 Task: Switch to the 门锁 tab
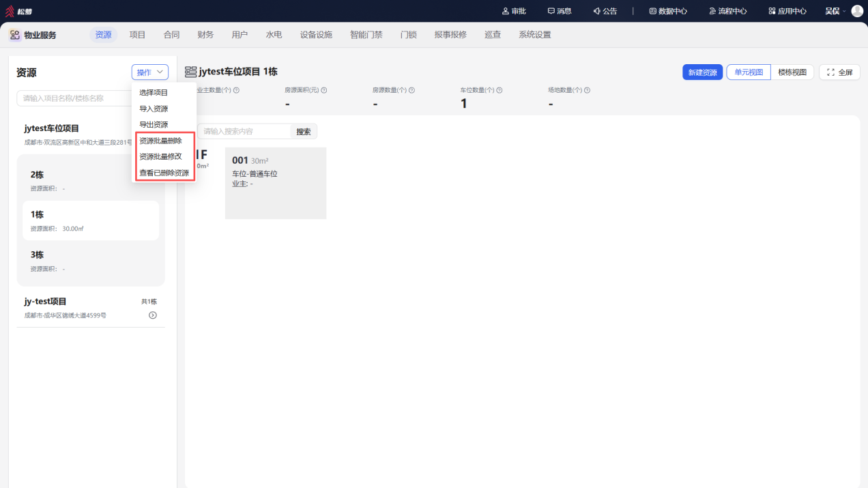click(x=409, y=35)
